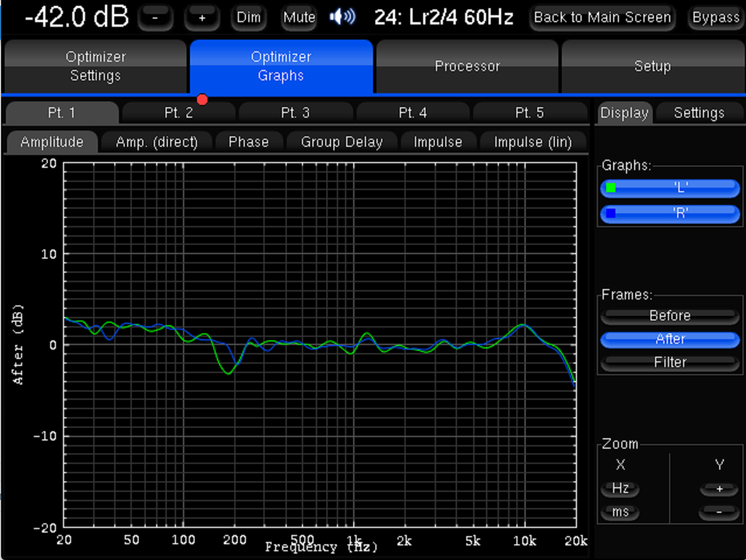Set X axis zoom to Hz

[x=620, y=488]
